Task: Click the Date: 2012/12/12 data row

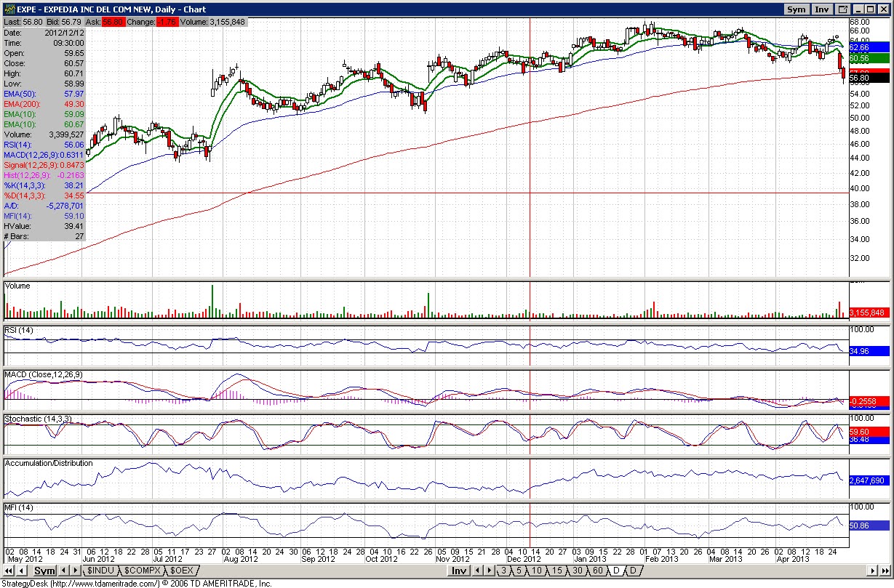Action: tap(44, 33)
